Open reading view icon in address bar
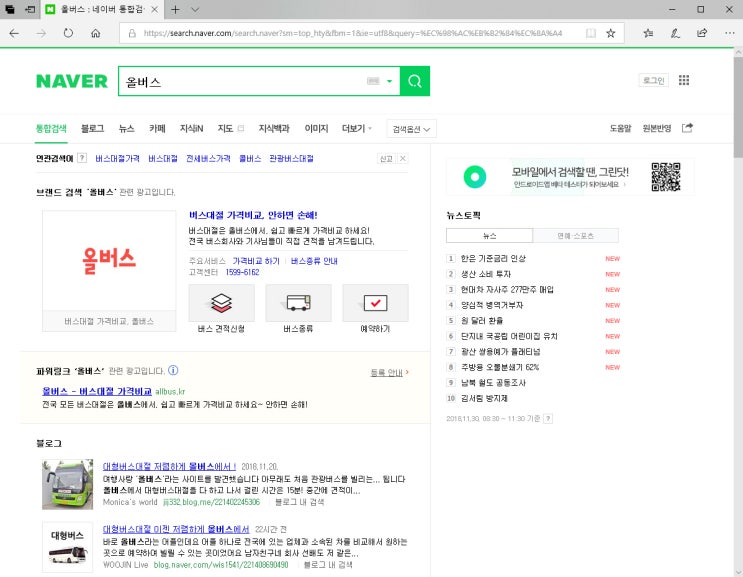 (x=590, y=33)
